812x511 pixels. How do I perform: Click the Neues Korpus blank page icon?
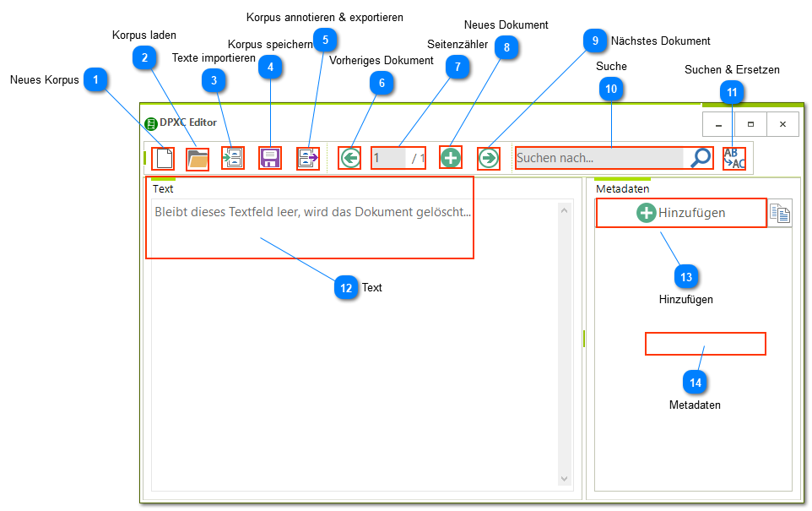click(x=164, y=158)
